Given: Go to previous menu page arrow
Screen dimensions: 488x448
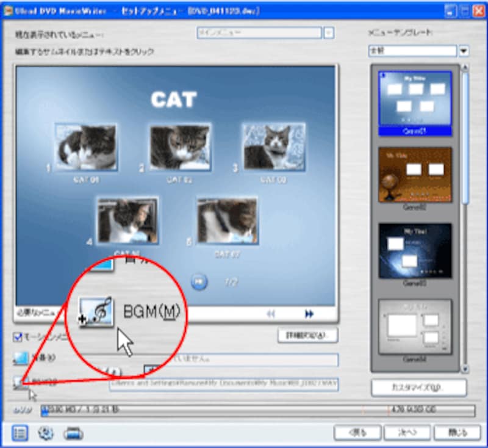Looking at the screenshot, I should coord(271,314).
